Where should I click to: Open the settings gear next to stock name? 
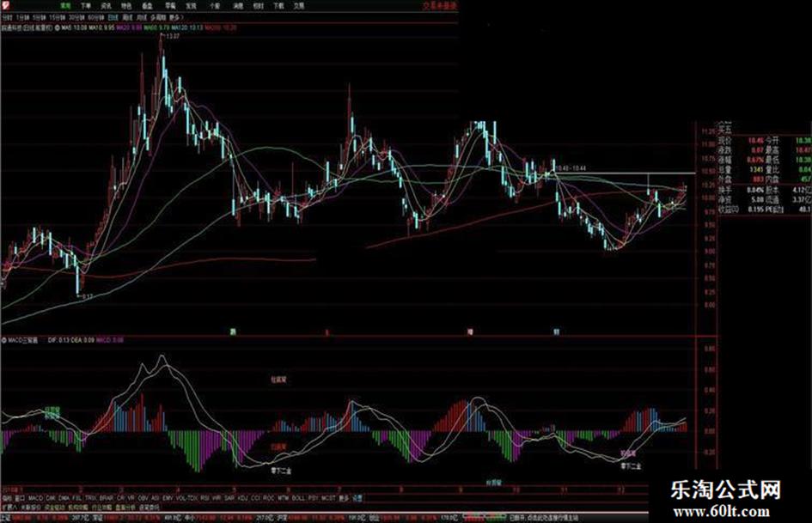tap(57, 27)
